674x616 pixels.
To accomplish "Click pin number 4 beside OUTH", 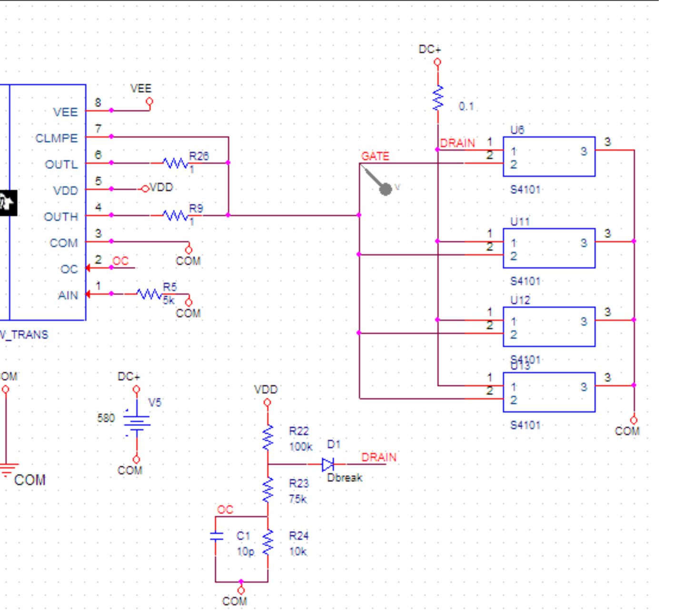I will pos(98,208).
